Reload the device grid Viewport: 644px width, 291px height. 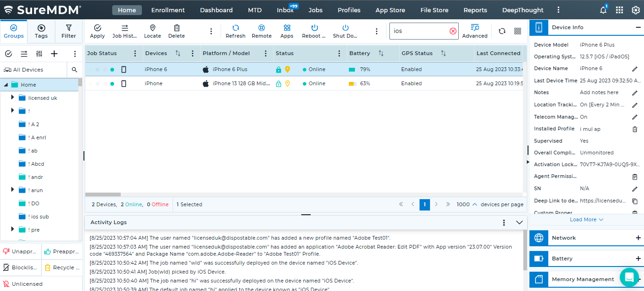[502, 31]
